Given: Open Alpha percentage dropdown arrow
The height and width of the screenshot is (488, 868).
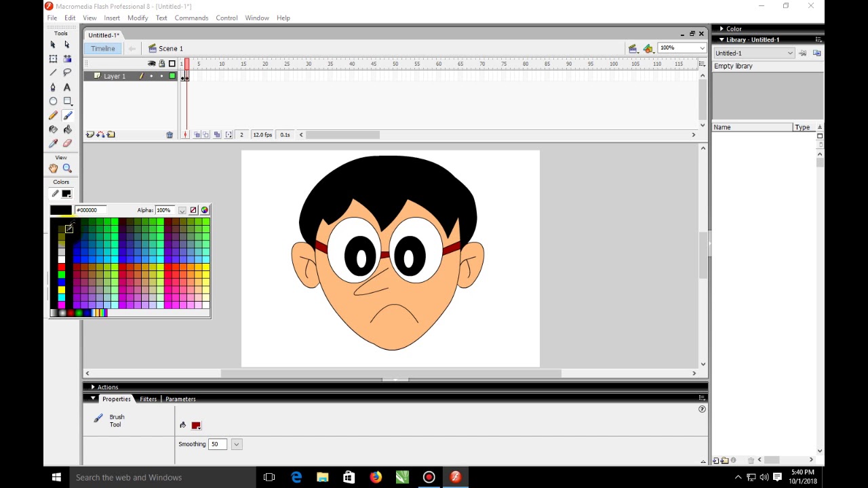Looking at the screenshot, I should pyautogui.click(x=182, y=210).
